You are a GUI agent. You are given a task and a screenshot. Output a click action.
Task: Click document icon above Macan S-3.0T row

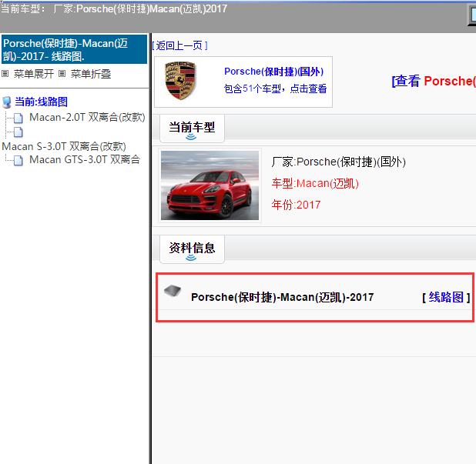(18, 132)
